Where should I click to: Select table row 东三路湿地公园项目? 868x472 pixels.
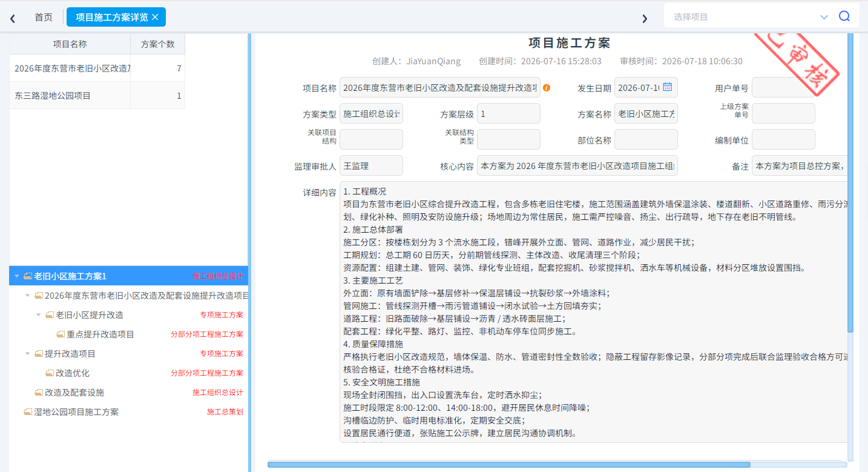click(97, 96)
